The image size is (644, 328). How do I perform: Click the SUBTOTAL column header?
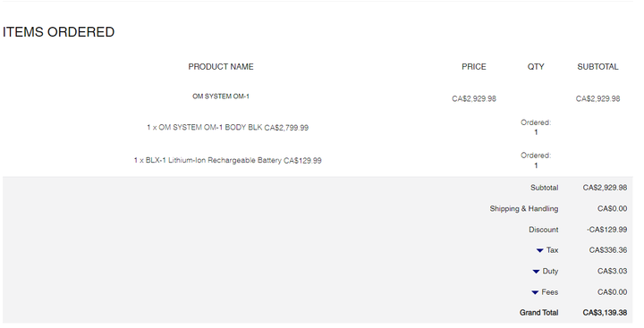(x=597, y=66)
